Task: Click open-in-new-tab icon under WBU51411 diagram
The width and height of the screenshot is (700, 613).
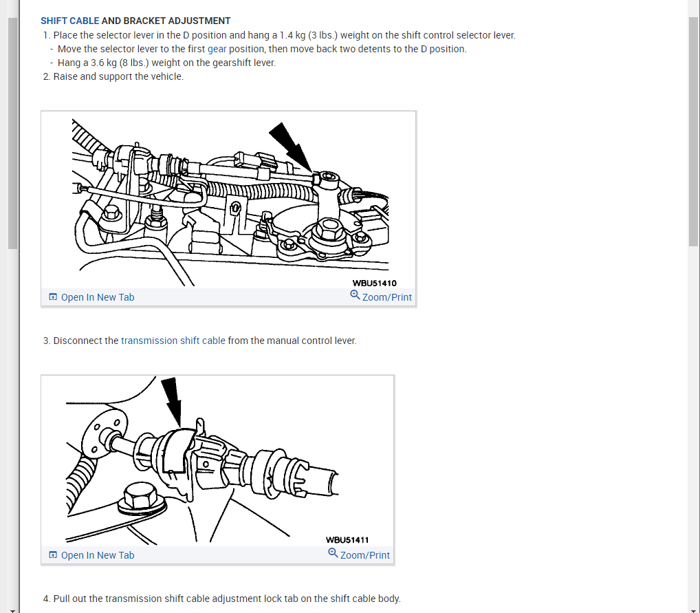Action: (x=53, y=555)
